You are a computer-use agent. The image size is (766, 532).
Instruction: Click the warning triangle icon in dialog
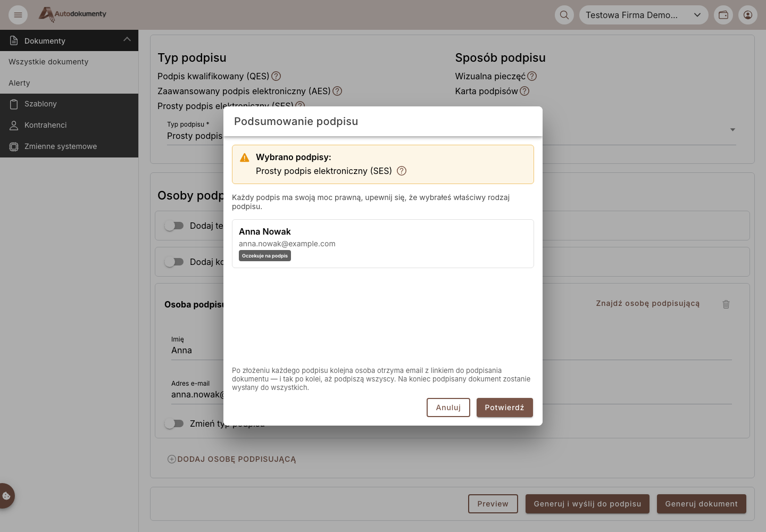coord(245,157)
